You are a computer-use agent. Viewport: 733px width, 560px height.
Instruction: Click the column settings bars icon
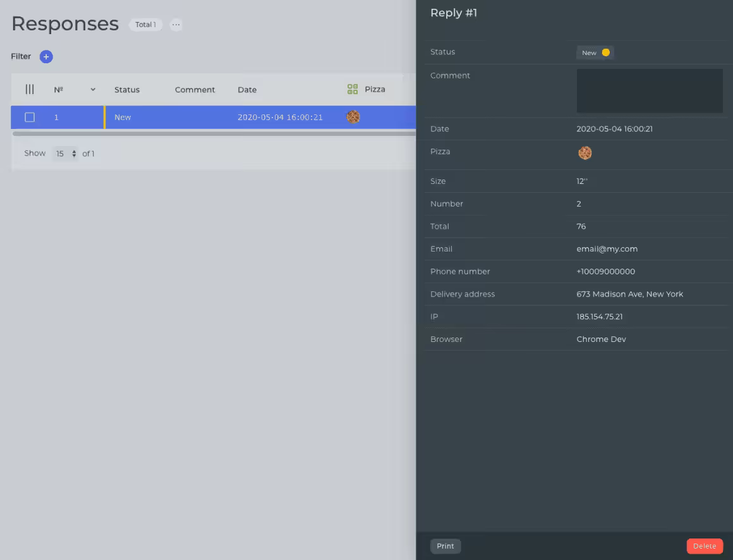click(30, 90)
